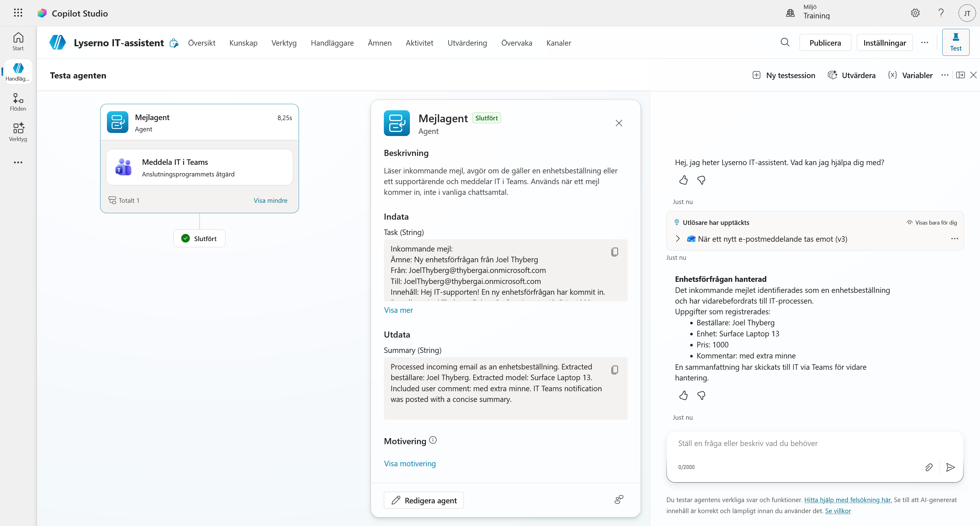This screenshot has height=526, width=980.
Task: Open the more options next to Inställningar
Action: coord(925,42)
